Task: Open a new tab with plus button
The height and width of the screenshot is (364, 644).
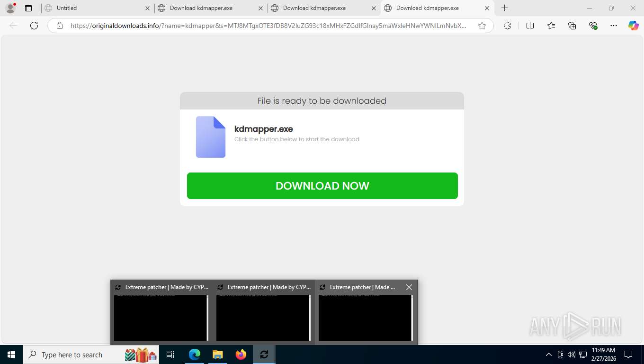Action: click(x=505, y=8)
